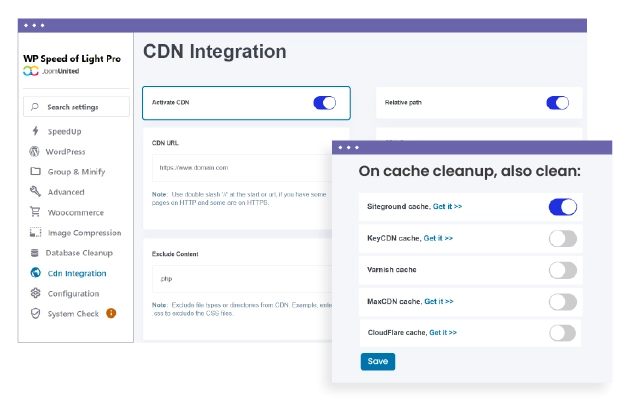Click the Varnish cache label
Viewport: 630px width, 401px height.
391,270
